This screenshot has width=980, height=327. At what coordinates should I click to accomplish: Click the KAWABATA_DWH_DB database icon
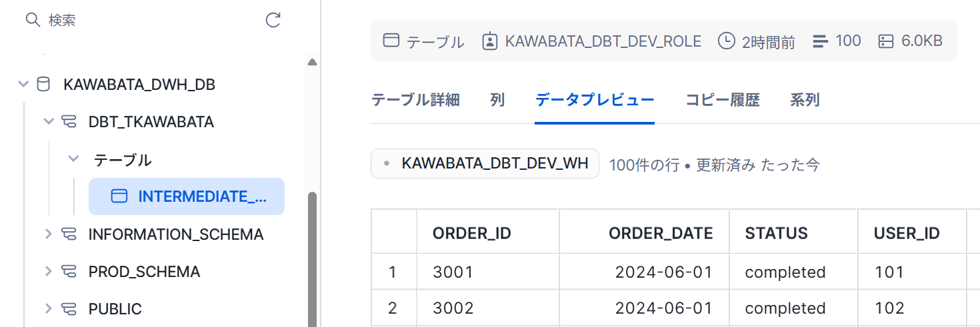click(43, 84)
